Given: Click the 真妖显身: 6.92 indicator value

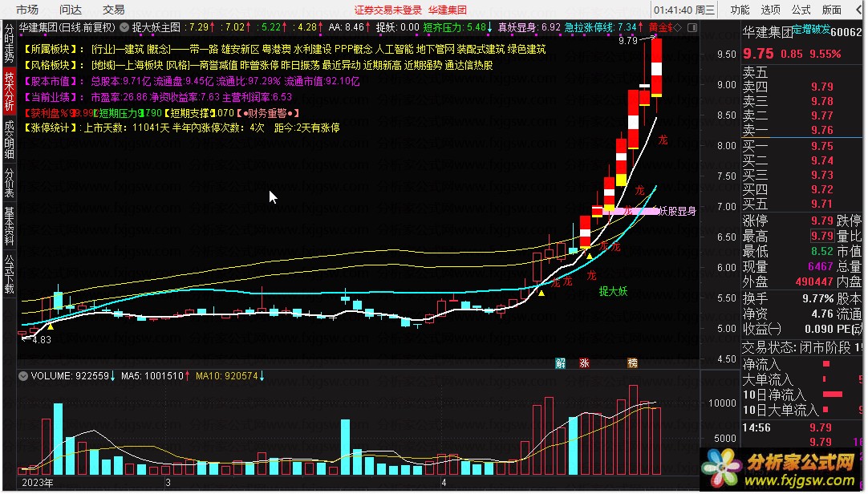Looking at the screenshot, I should [529, 27].
